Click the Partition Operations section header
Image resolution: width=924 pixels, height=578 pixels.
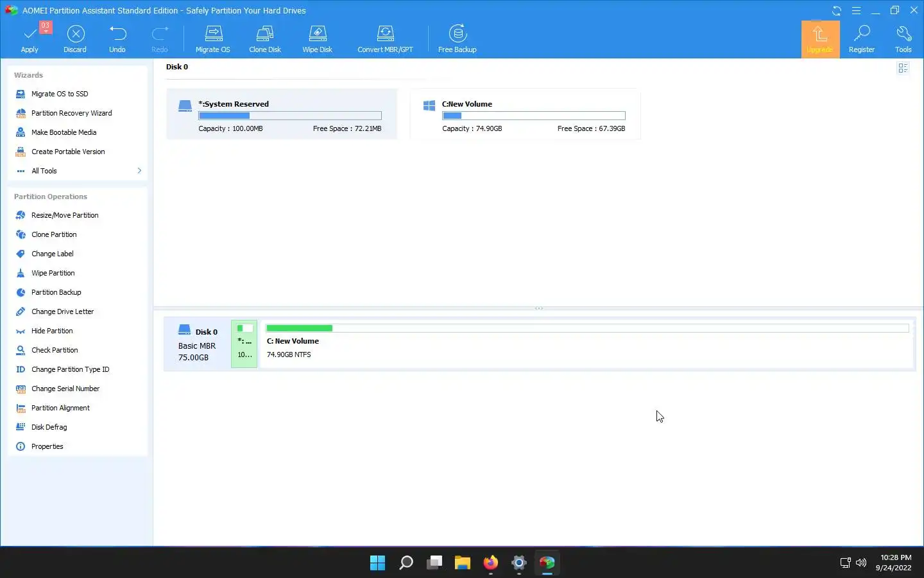(51, 197)
